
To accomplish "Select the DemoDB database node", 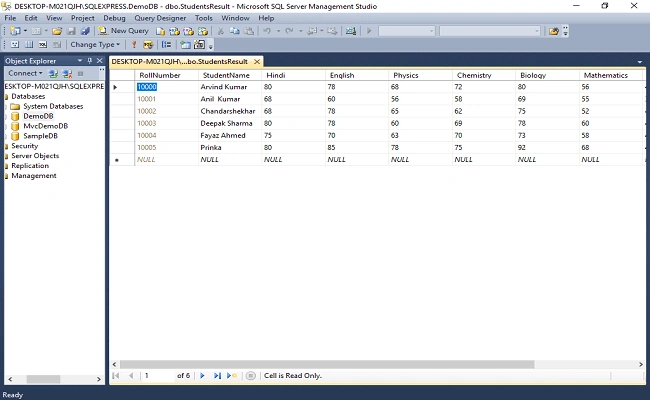I will click(x=38, y=116).
